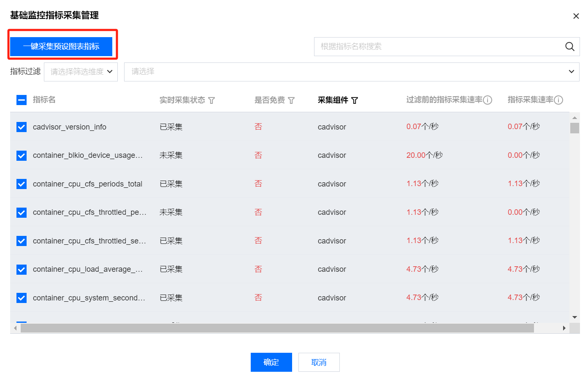Confirm with the 确定 button
The height and width of the screenshot is (384, 588).
pos(271,362)
